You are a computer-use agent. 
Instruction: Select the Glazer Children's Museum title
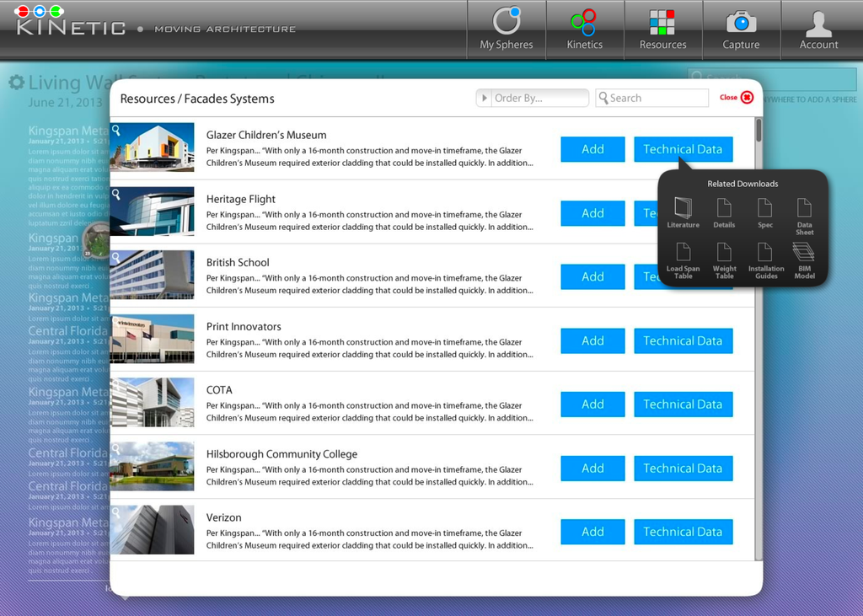[266, 135]
